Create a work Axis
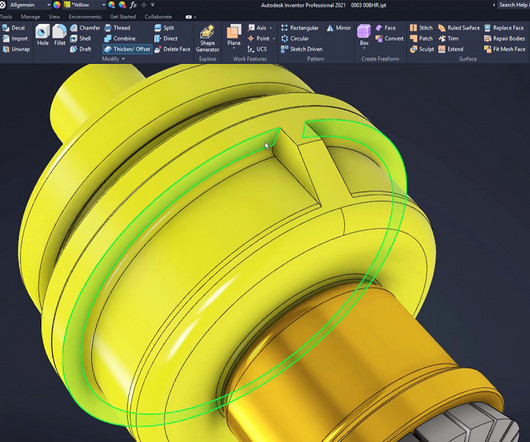The width and height of the screenshot is (530, 442). pyautogui.click(x=257, y=28)
